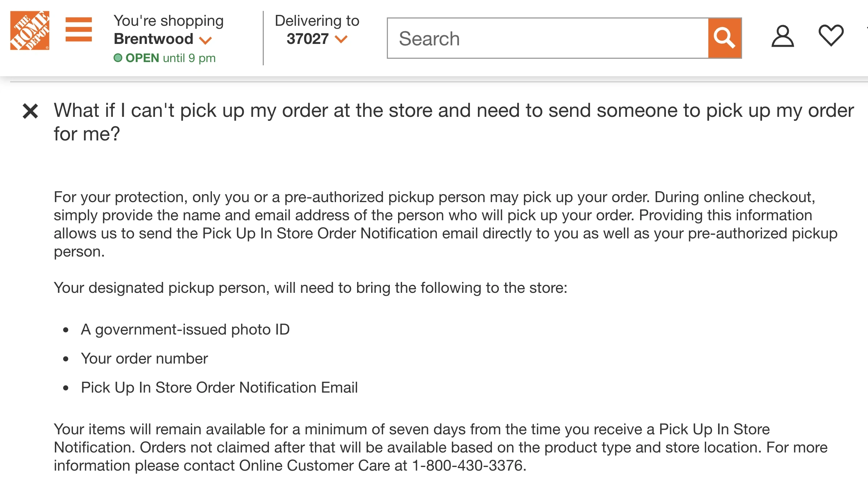This screenshot has height=500, width=868.
Task: Tap the 1-800-430-3376 phone number
Action: coord(468,466)
